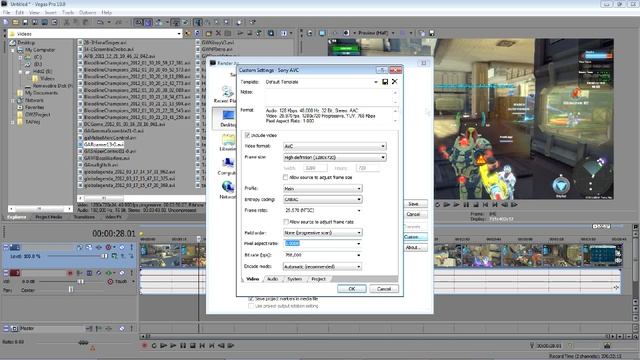Save the template with the floppy icon
The image size is (640, 360).
tap(385, 82)
